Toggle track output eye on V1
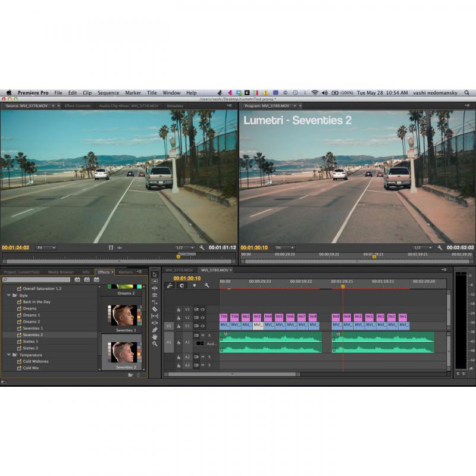Image resolution: width=476 pixels, height=476 pixels. pos(202,325)
